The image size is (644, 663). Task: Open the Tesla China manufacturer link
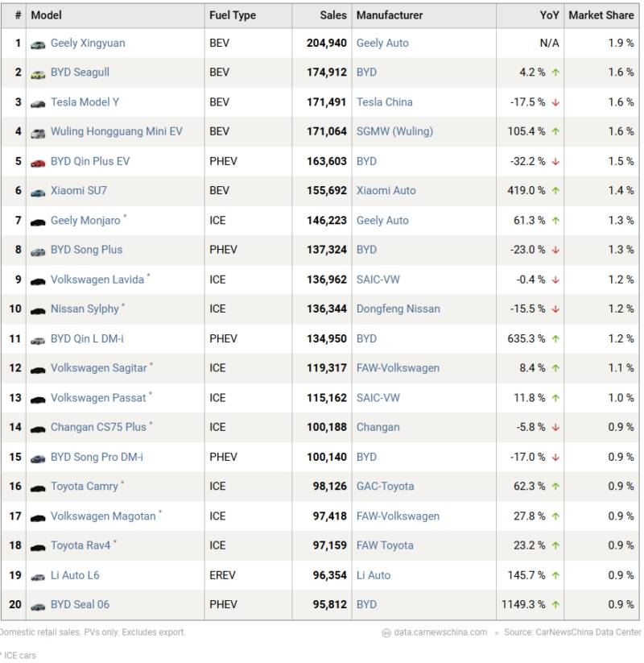click(x=384, y=102)
